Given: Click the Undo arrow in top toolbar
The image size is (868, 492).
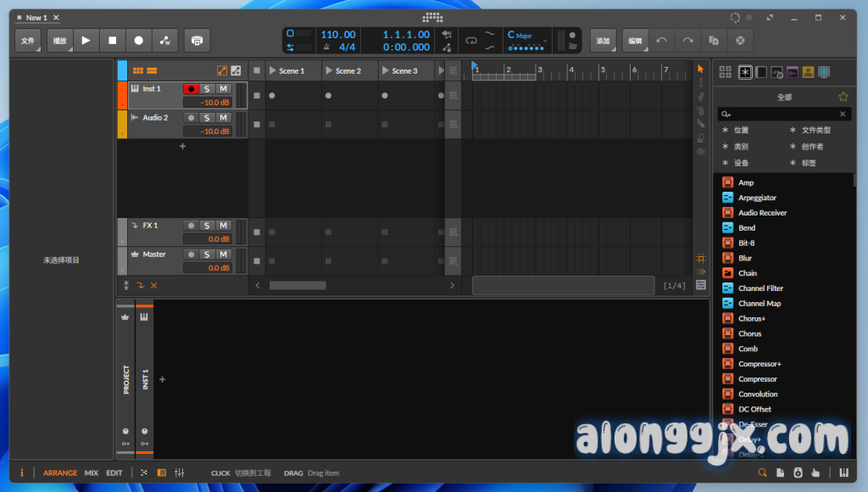Looking at the screenshot, I should tap(661, 40).
